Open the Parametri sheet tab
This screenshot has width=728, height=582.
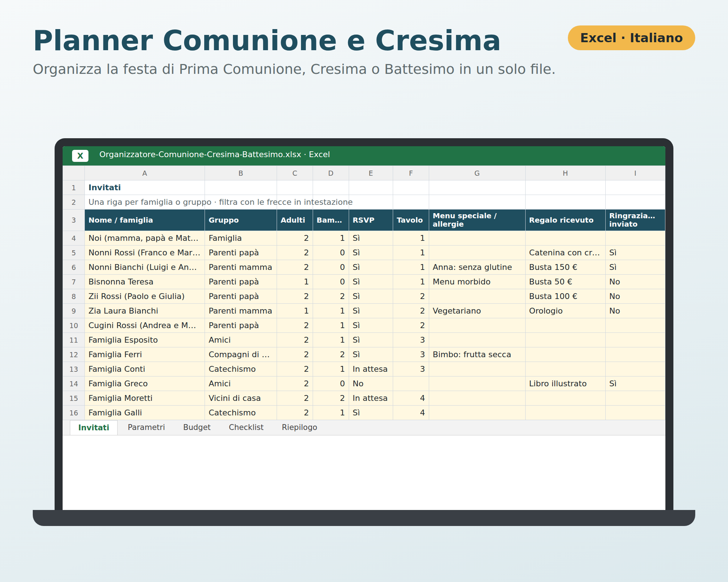tap(146, 427)
